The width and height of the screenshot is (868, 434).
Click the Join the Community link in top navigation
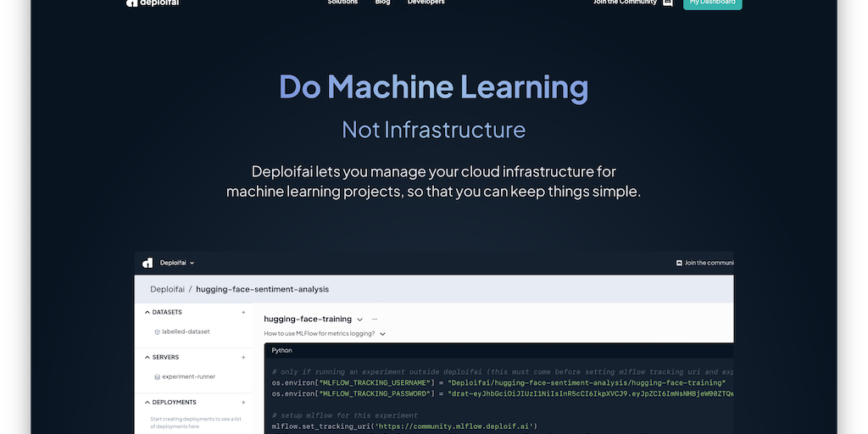625,3
